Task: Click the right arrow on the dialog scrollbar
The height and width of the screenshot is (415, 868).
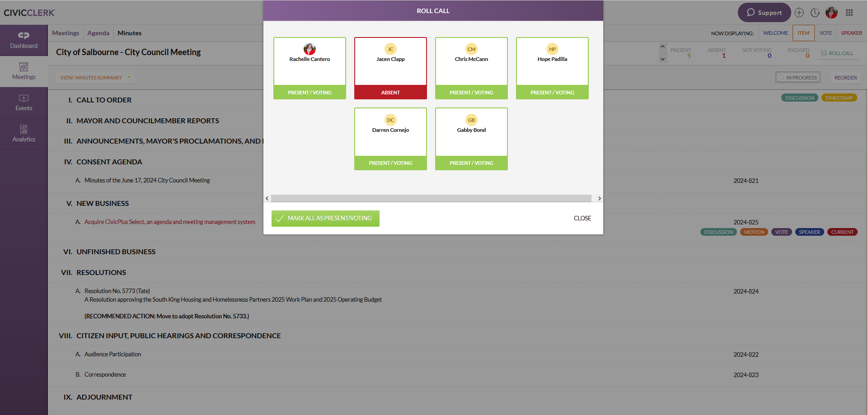Action: pos(599,198)
